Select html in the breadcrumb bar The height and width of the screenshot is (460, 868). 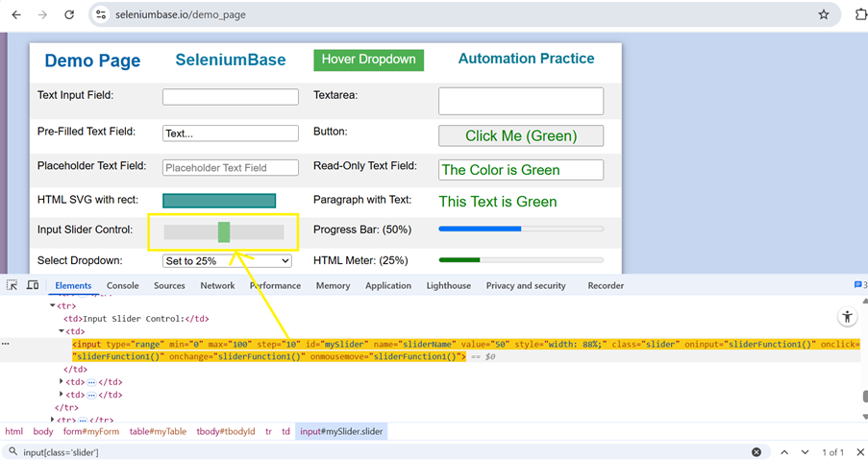coord(13,432)
